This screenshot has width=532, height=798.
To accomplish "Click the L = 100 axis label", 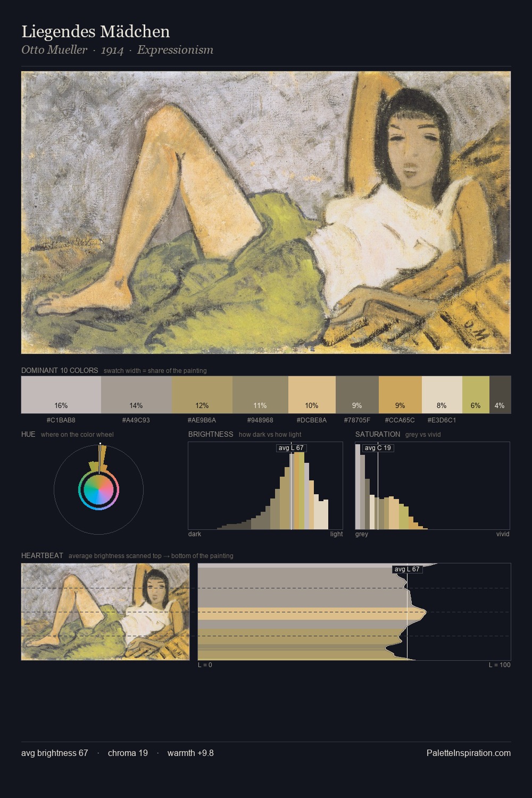I will 500,665.
